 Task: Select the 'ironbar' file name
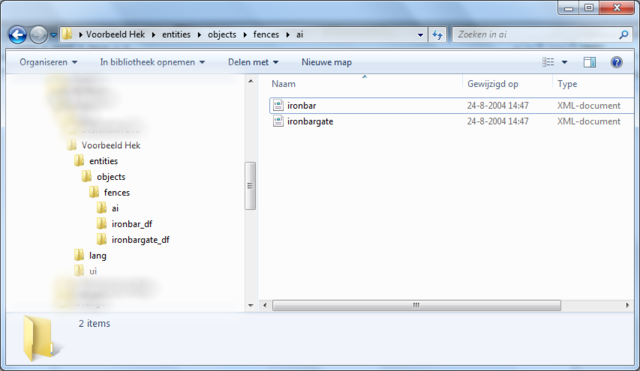302,106
